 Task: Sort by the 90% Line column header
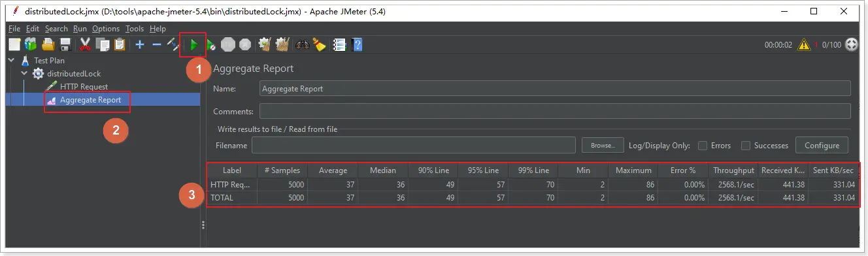pos(433,170)
